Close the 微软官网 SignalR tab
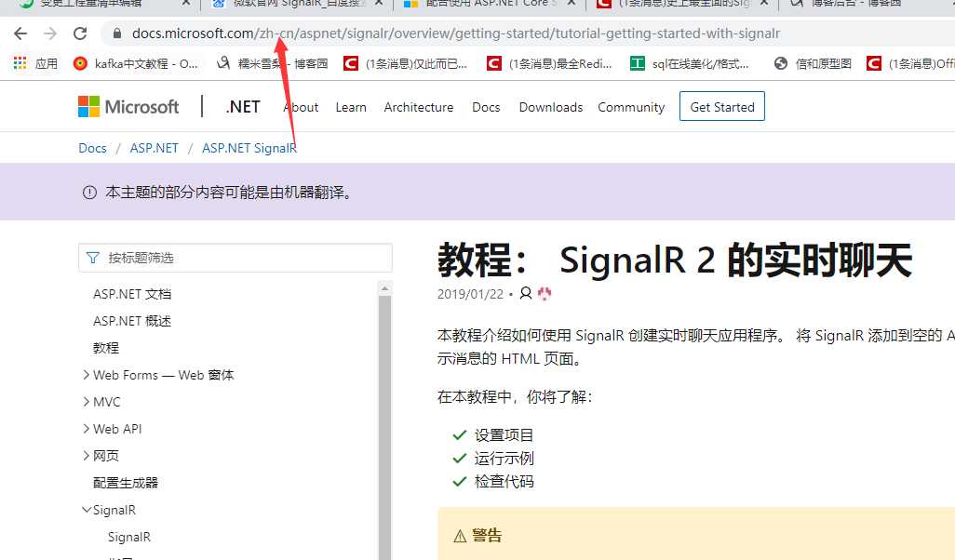Viewport: 955px width, 560px height. pos(379,4)
